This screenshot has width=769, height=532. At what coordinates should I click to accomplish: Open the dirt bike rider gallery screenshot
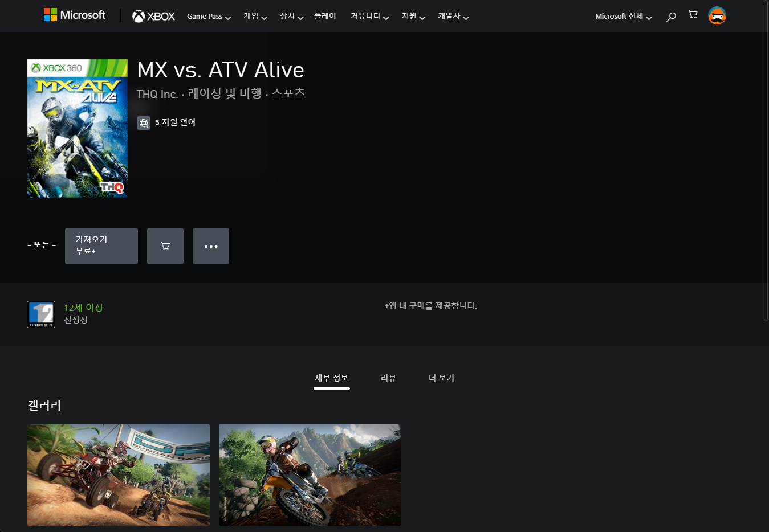point(310,475)
